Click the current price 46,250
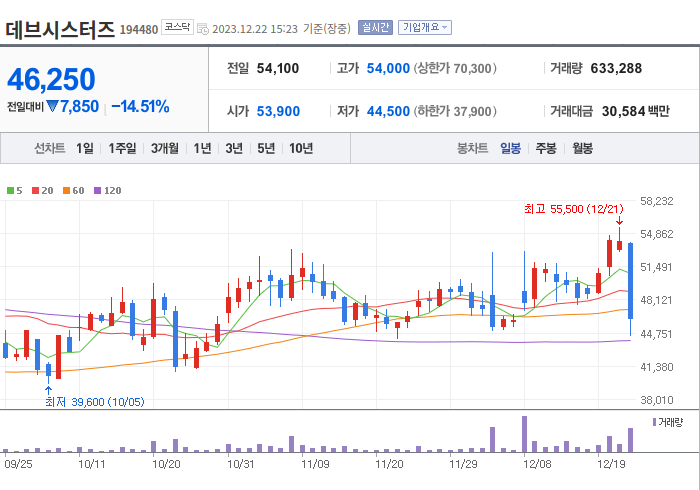This screenshot has width=700, height=490. click(x=51, y=80)
